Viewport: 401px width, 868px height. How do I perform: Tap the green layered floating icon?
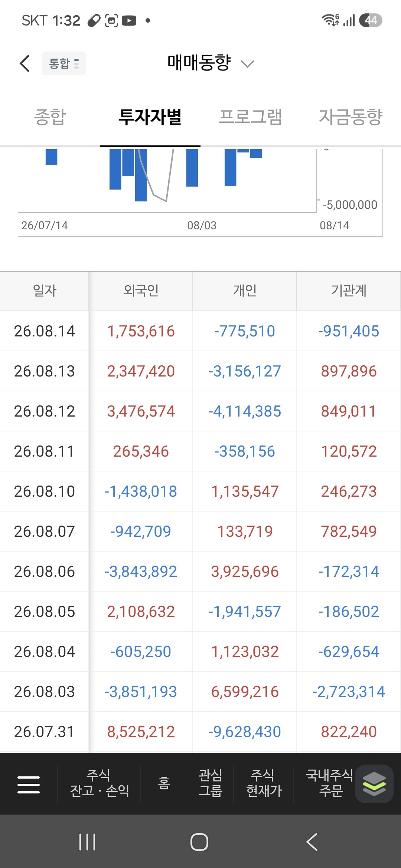click(374, 784)
